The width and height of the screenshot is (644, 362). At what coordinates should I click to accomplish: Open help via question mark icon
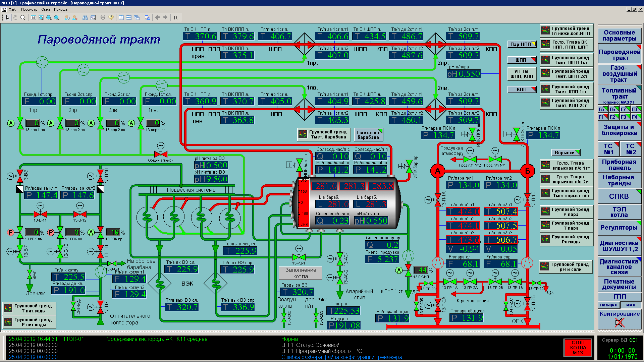[111, 17]
